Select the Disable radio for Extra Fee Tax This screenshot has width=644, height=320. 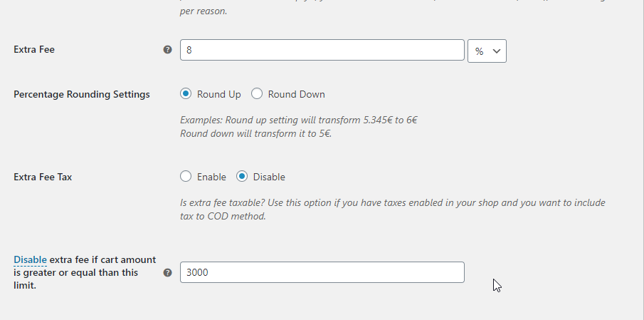click(x=242, y=177)
